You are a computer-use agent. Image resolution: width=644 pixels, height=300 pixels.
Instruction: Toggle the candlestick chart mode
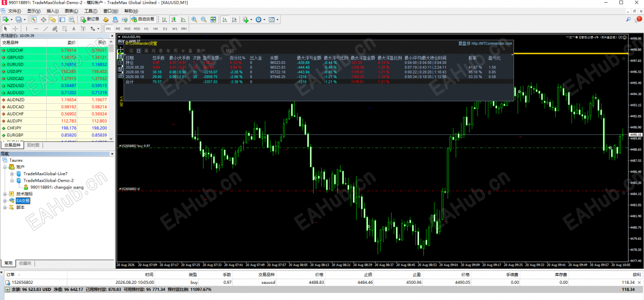(x=174, y=19)
